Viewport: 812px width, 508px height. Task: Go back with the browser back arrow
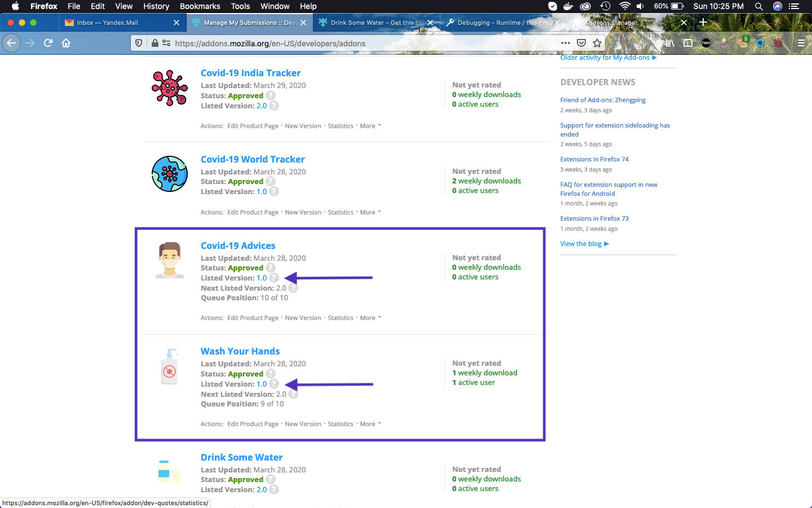11,43
